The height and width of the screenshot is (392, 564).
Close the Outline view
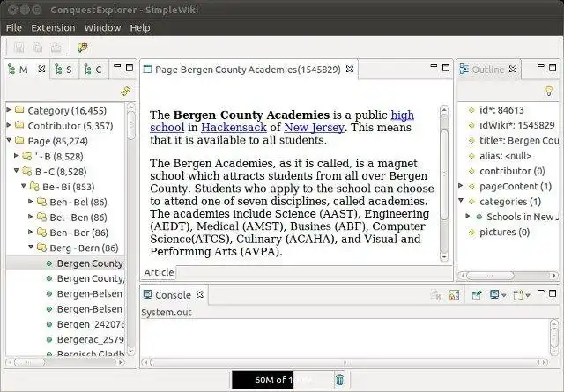pos(513,69)
